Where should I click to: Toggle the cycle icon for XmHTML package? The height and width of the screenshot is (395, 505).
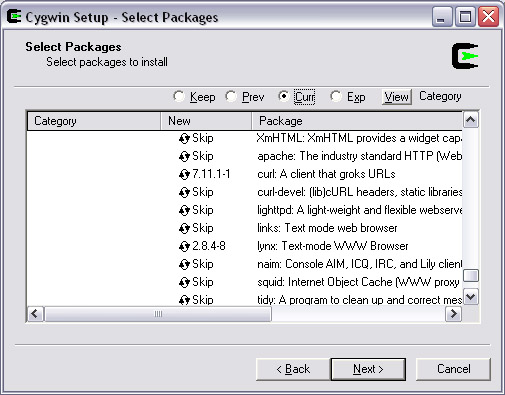(x=184, y=138)
